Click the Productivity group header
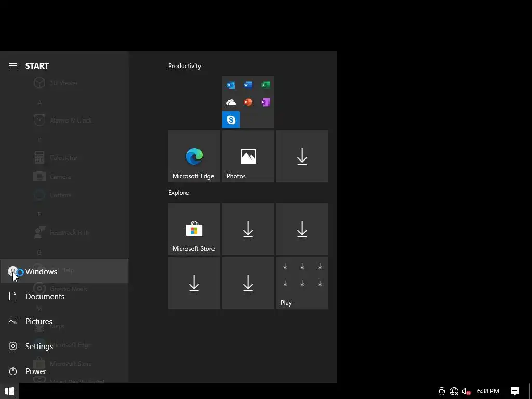This screenshot has width=532, height=399. pos(184,66)
